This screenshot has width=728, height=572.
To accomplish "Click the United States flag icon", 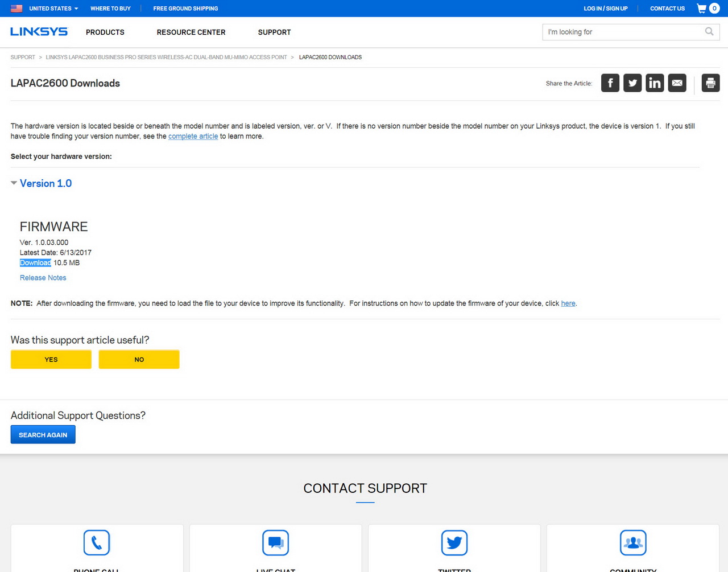I will coord(16,9).
